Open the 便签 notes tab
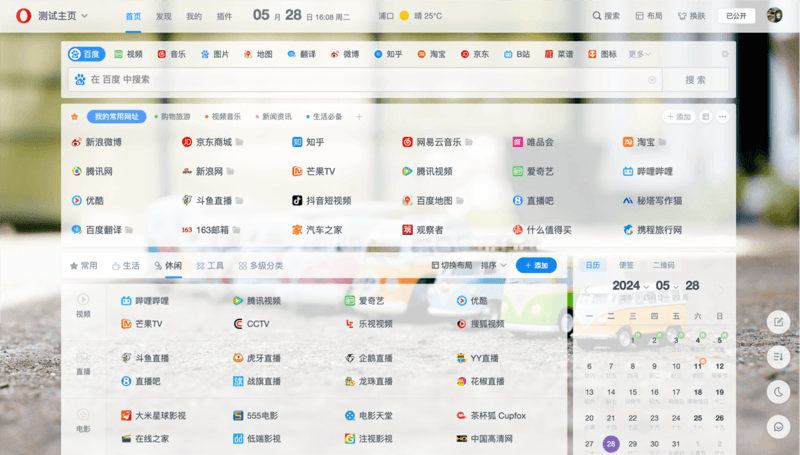The image size is (800, 455). (626, 265)
